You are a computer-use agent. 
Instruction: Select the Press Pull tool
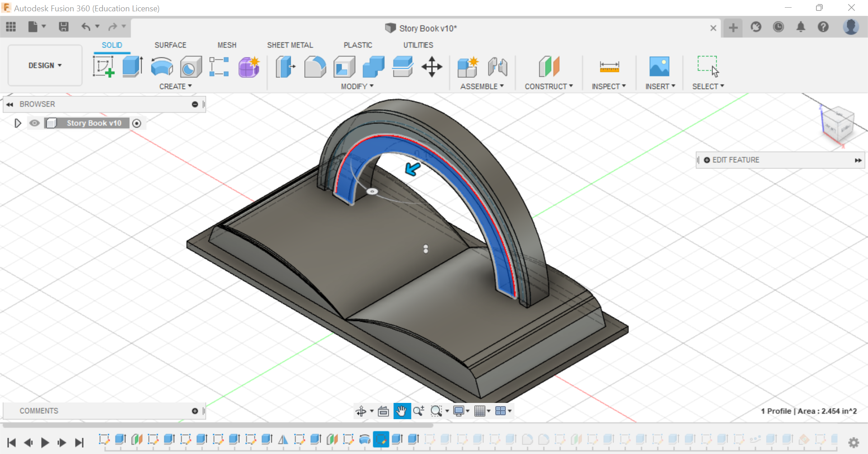click(x=286, y=66)
